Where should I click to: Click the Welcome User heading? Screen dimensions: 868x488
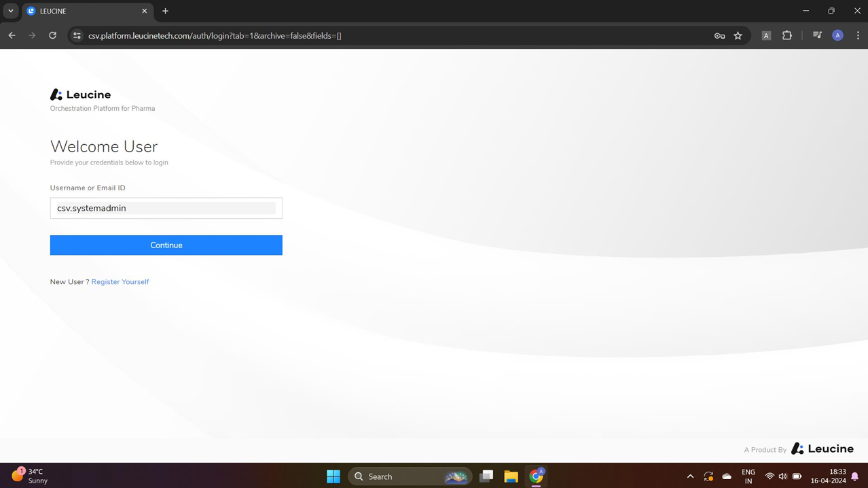104,147
